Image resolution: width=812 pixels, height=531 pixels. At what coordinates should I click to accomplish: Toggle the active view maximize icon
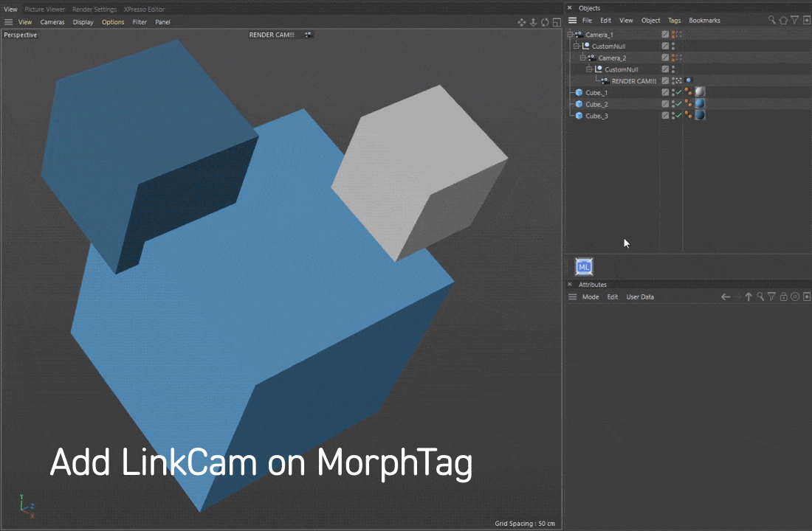coord(557,22)
